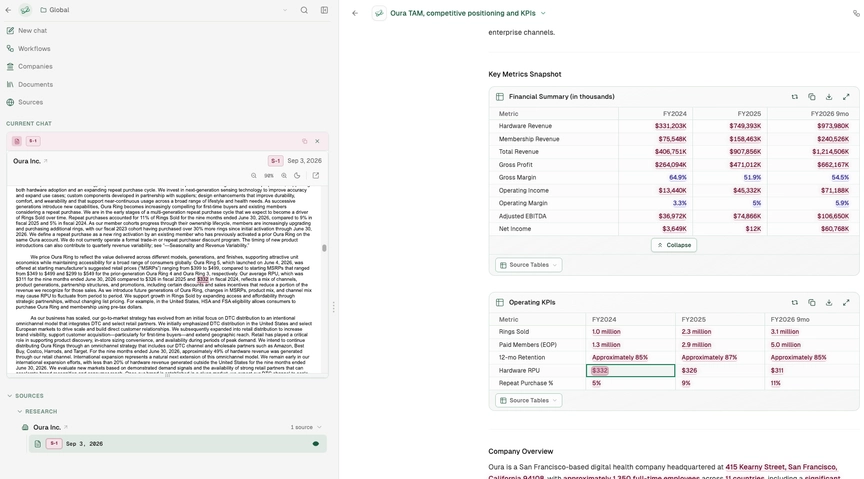Viewport: 864px width, 479px height.
Task: Click the link icon at top right
Action: [856, 13]
